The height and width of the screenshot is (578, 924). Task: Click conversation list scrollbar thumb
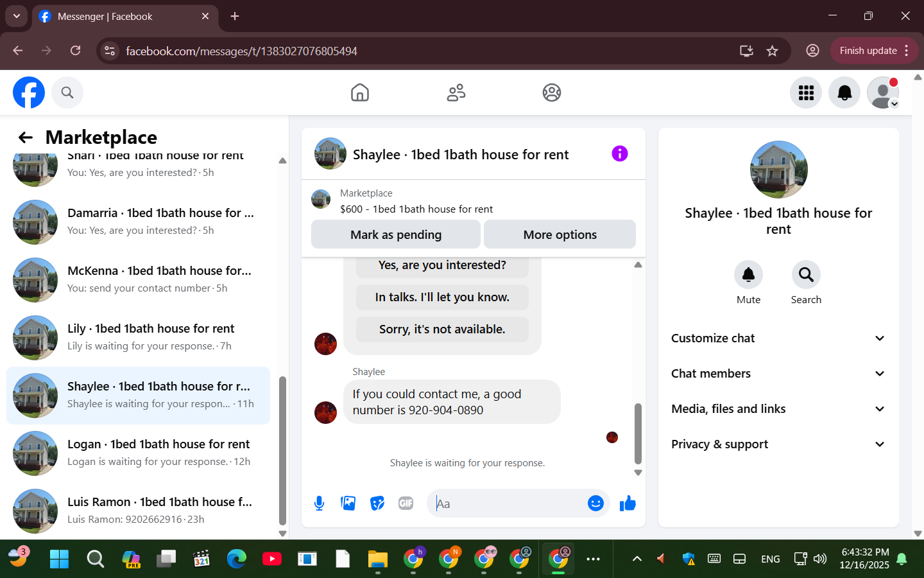pyautogui.click(x=282, y=451)
